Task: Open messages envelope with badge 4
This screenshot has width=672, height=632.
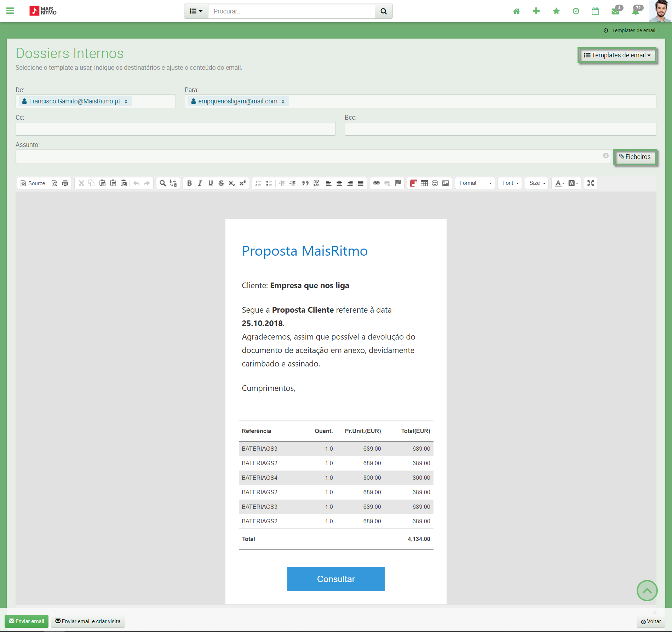Action: (616, 11)
